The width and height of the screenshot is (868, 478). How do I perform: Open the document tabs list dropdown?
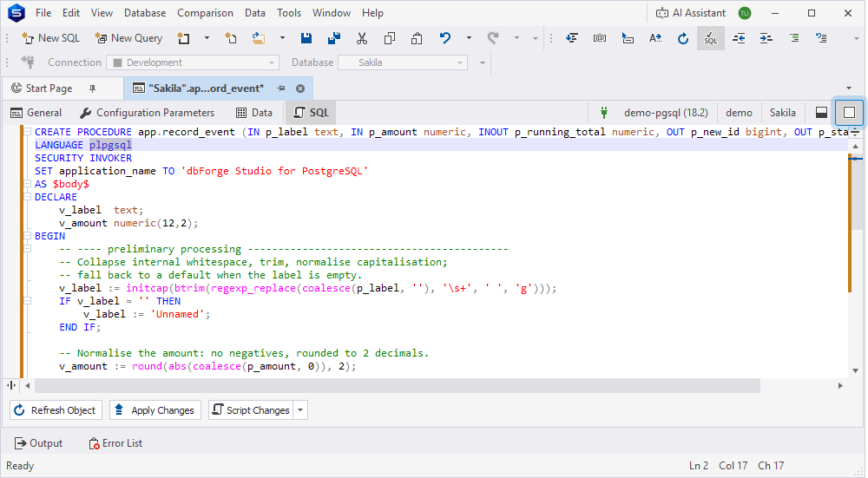pos(849,88)
